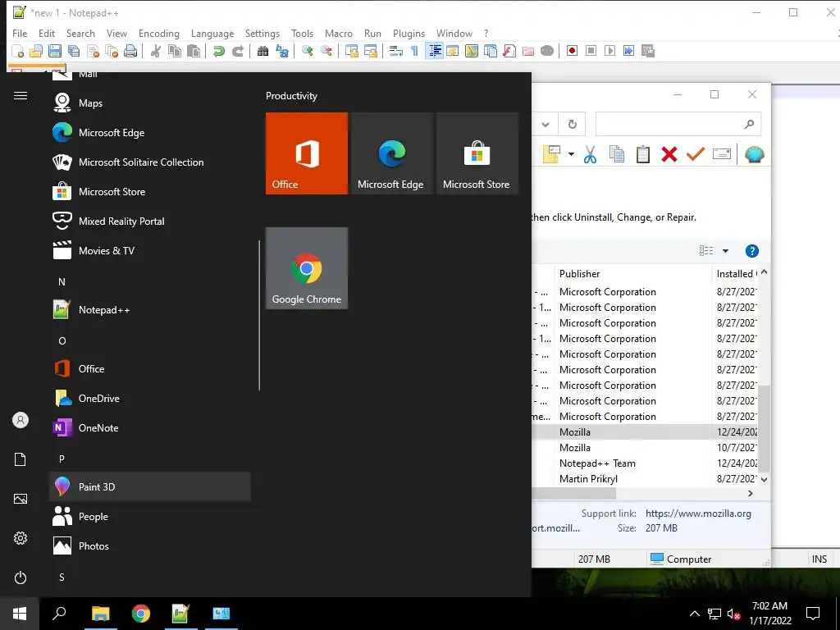Open Mixed Reality Portal from app list
This screenshot has height=630, width=840.
pyautogui.click(x=150, y=221)
